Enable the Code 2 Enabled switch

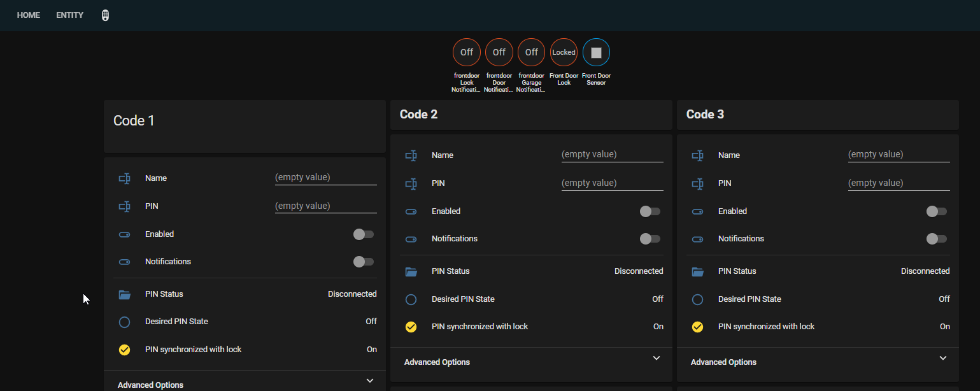[650, 211]
